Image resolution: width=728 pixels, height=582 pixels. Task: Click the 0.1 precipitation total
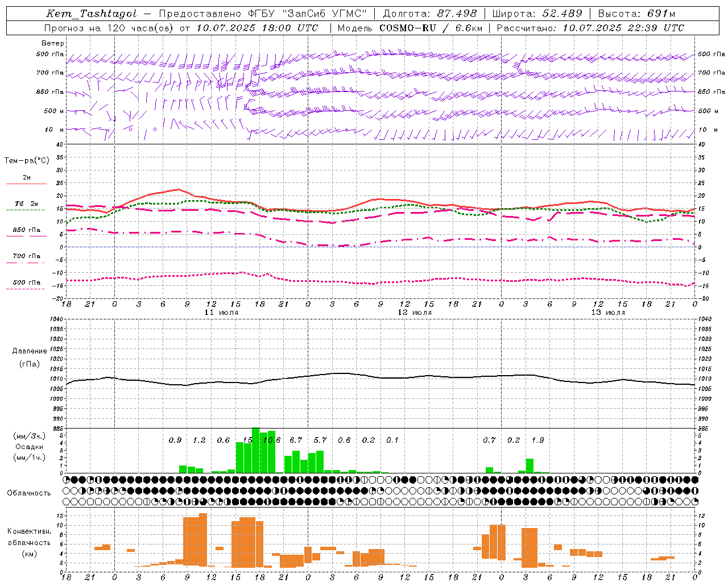[392, 440]
